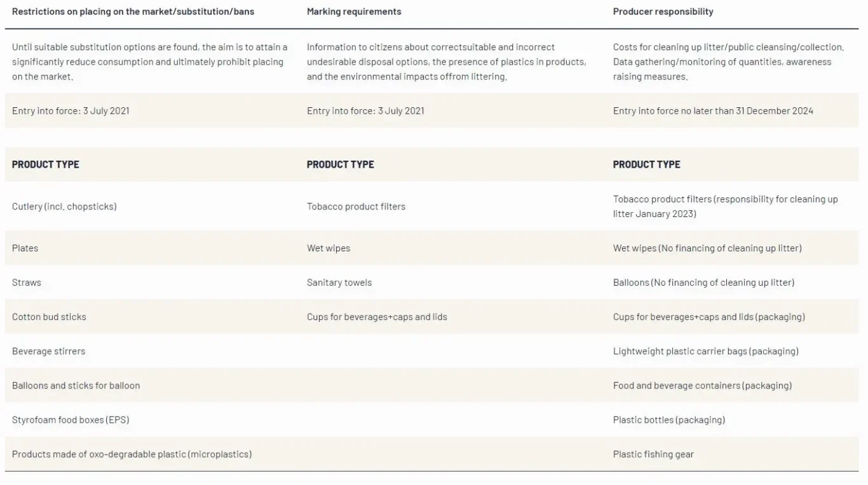Click 'Tobacco product filters' under Marking requirements
Image resolution: width=868 pixels, height=485 pixels.
click(356, 206)
